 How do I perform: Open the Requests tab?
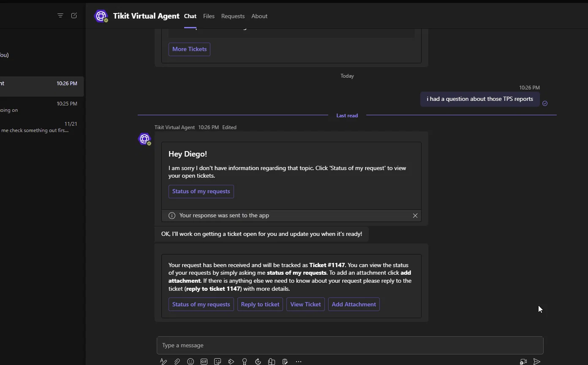tap(233, 16)
